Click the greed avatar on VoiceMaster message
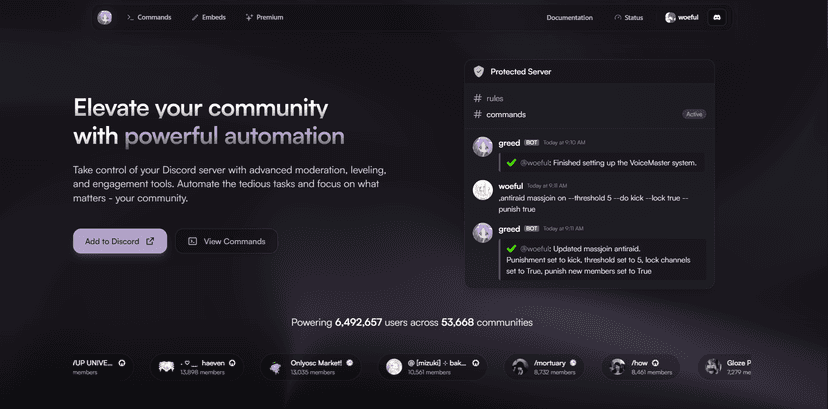This screenshot has width=828, height=409. (483, 147)
